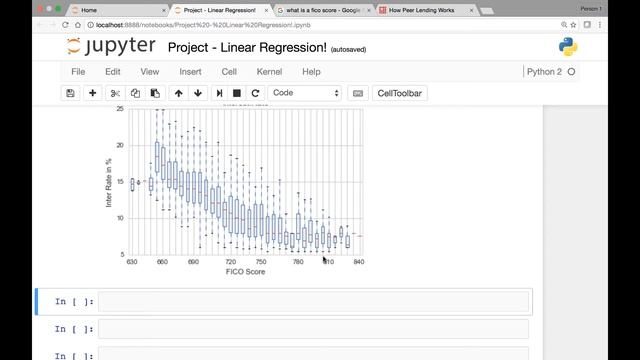Screen dimensions: 640x360
Task: Open the Help menu
Action: [x=311, y=72]
